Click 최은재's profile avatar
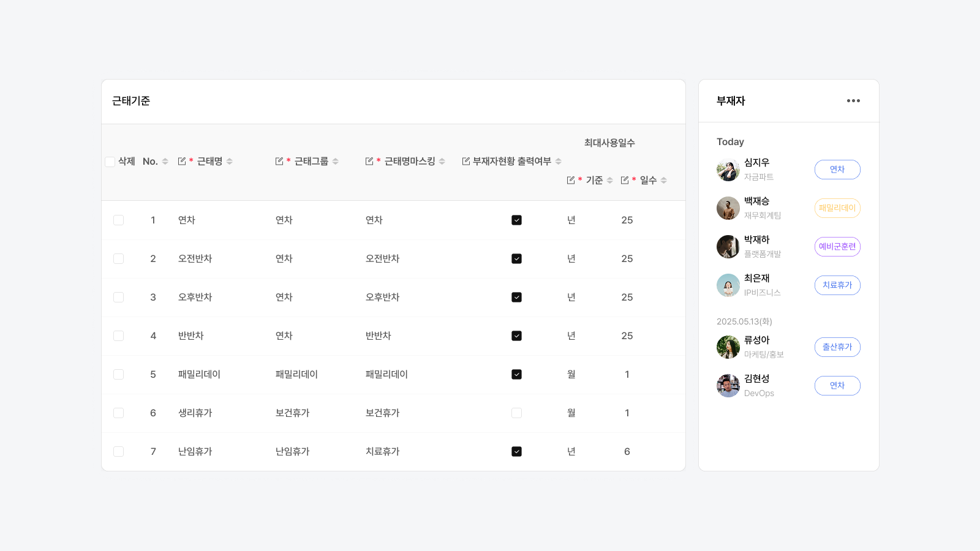 (728, 285)
